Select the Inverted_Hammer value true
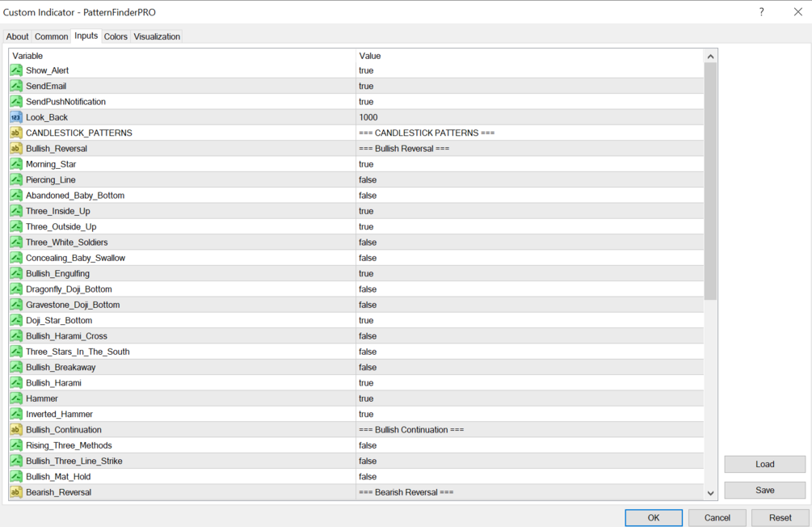 [366, 414]
